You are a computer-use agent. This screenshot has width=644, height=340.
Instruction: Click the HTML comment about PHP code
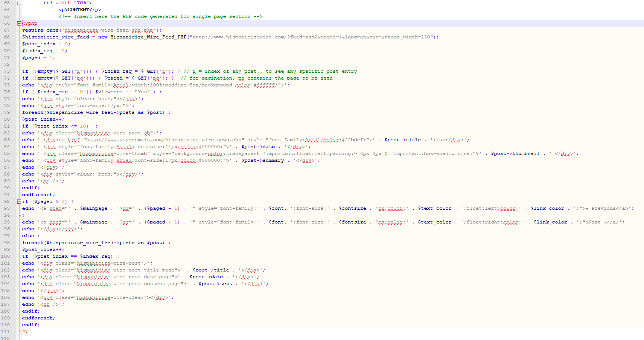pyautogui.click(x=160, y=16)
